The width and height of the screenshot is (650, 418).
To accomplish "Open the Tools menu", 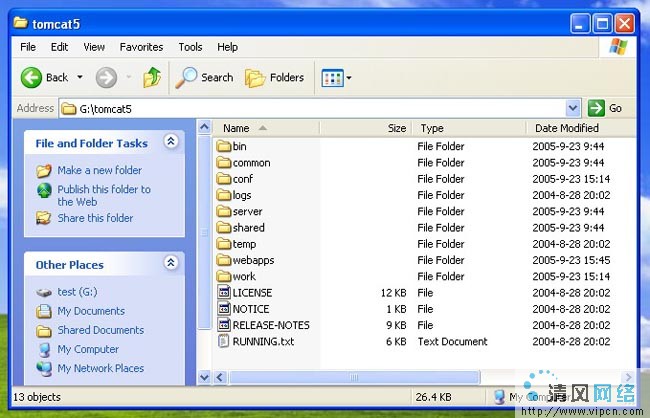I will pos(190,47).
